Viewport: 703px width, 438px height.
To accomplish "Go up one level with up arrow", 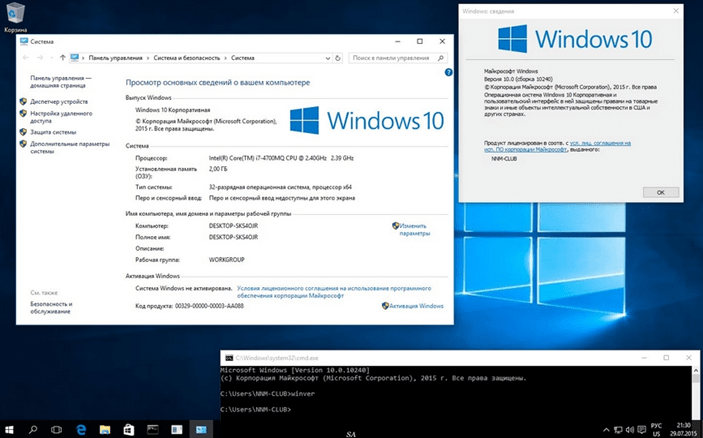I will pyautogui.click(x=64, y=58).
